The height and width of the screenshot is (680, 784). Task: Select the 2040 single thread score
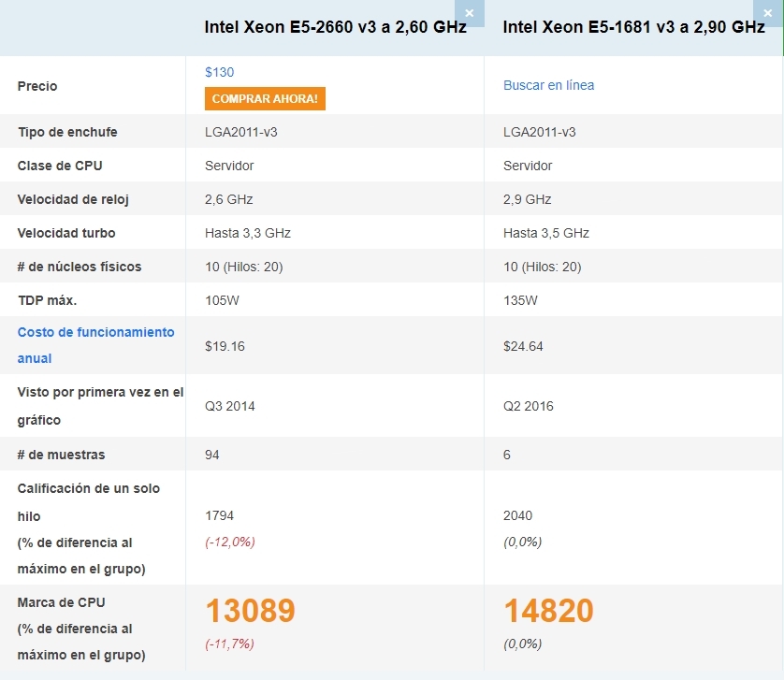(517, 515)
